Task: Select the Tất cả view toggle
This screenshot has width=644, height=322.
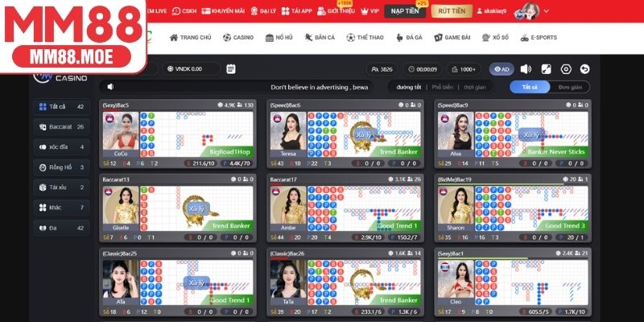Action: pos(530,87)
